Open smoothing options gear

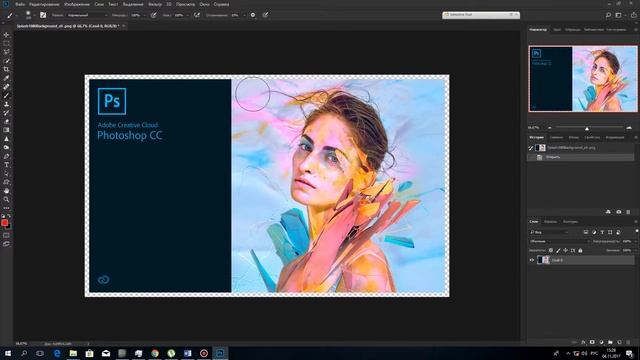pos(253,15)
